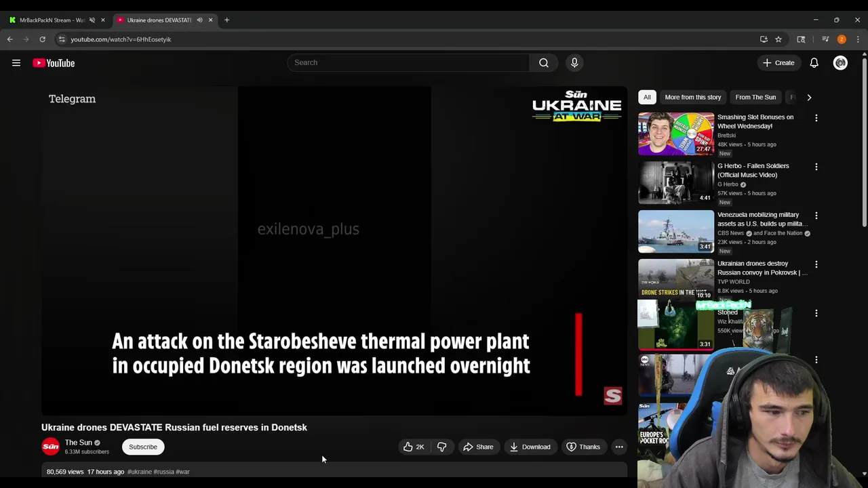Screen dimensions: 868x488
Task: Open a new browser tab
Action: [226, 20]
